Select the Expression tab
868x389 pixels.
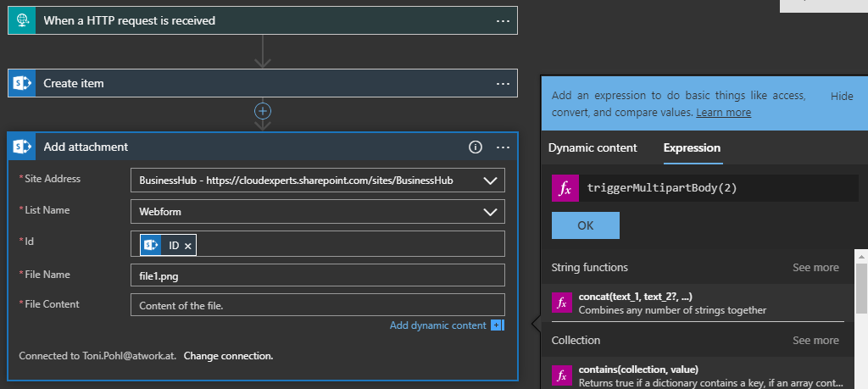(692, 147)
